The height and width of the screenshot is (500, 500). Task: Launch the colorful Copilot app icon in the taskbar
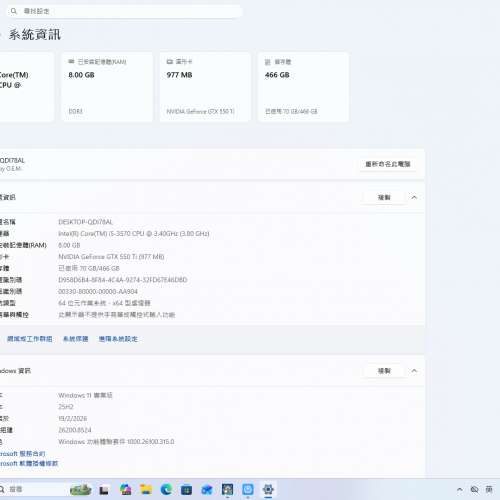click(x=126, y=489)
